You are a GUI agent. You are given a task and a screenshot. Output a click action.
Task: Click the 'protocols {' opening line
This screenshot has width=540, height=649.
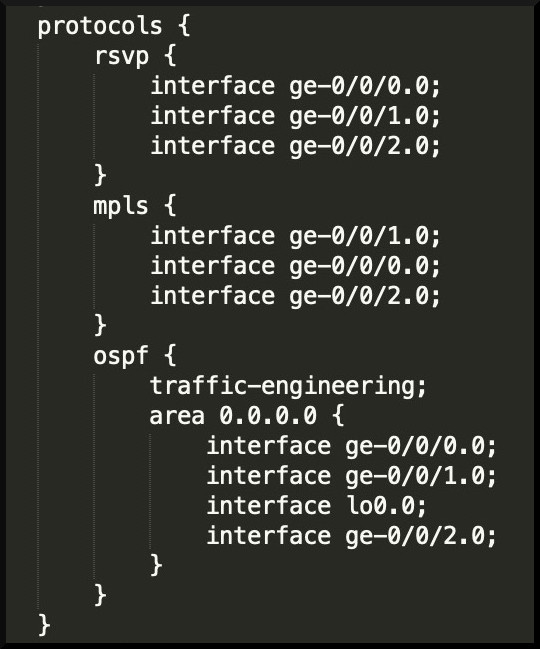[114, 27]
